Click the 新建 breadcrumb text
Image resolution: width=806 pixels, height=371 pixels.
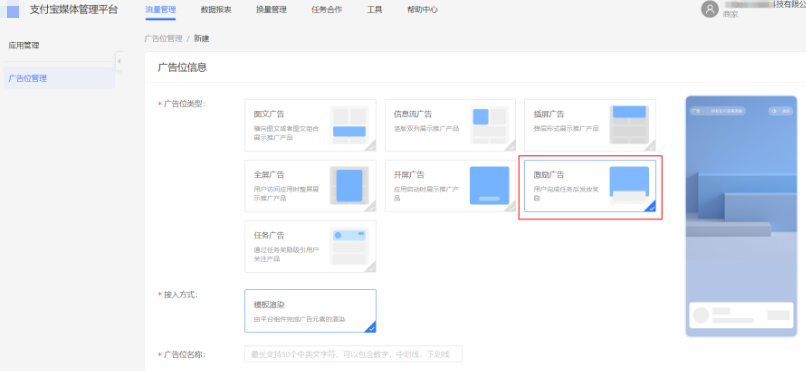pyautogui.click(x=202, y=39)
